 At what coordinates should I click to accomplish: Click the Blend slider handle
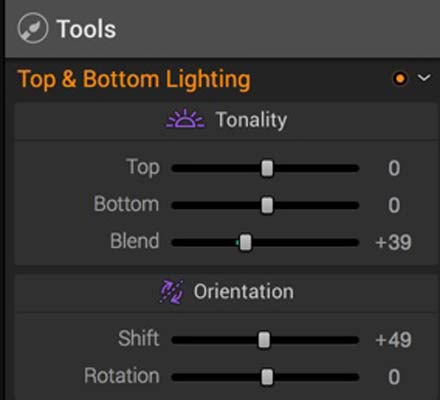(x=245, y=242)
